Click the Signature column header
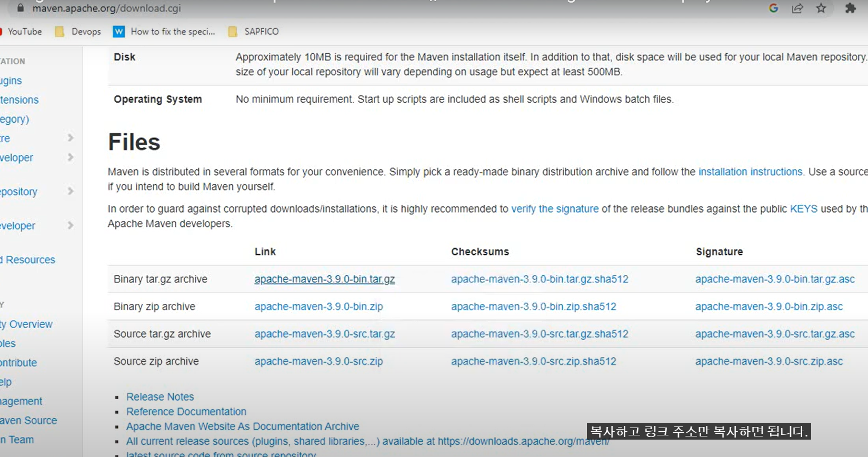 [x=719, y=252]
